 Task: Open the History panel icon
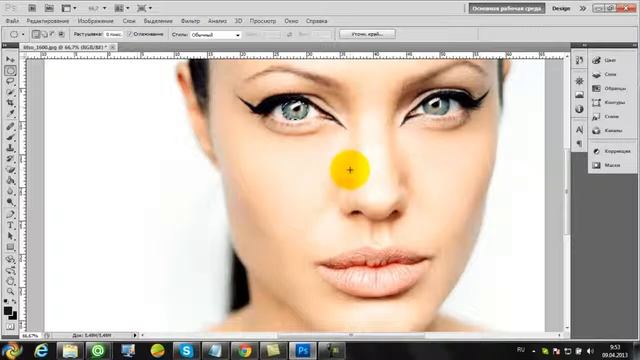point(579,60)
